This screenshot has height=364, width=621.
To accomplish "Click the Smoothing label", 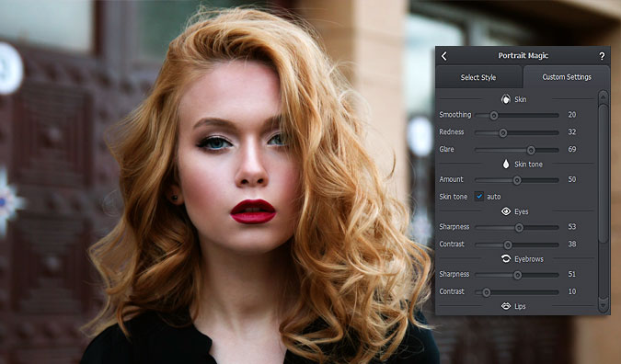I will pos(455,115).
